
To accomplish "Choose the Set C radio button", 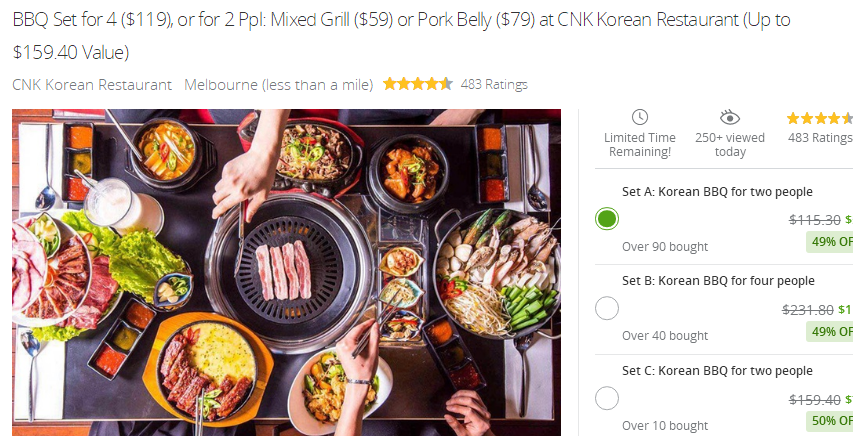I will [x=607, y=398].
